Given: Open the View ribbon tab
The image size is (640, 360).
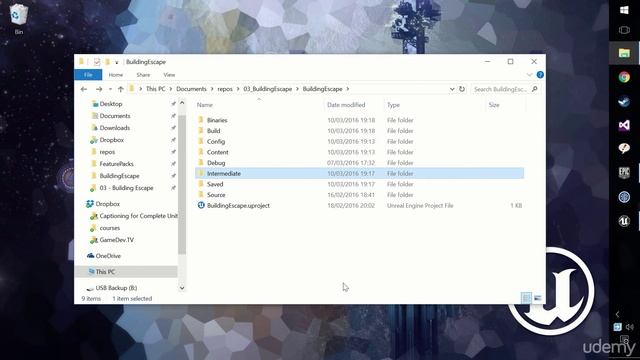Looking at the screenshot, I should point(169,75).
